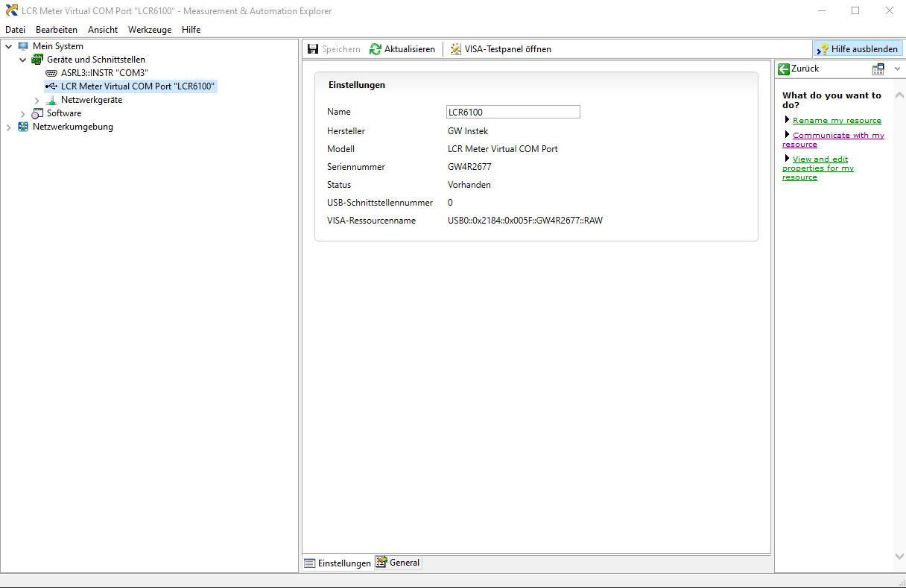Expand the Netzwerkgeräte node
Screen dimensions: 906x588
[37, 100]
